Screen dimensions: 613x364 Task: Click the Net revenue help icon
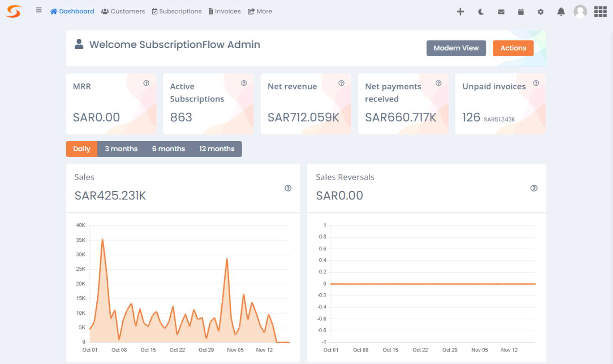click(342, 83)
